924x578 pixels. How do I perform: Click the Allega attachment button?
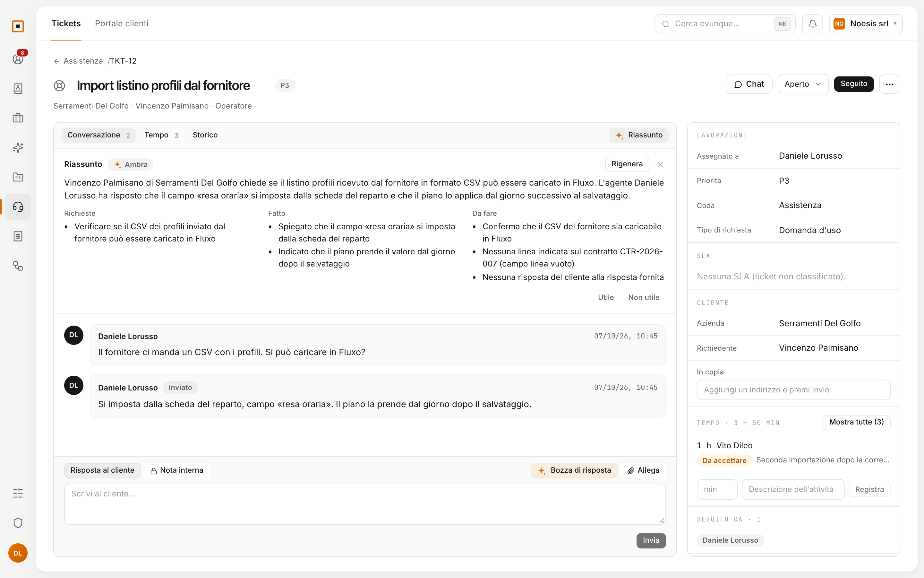[x=643, y=470]
